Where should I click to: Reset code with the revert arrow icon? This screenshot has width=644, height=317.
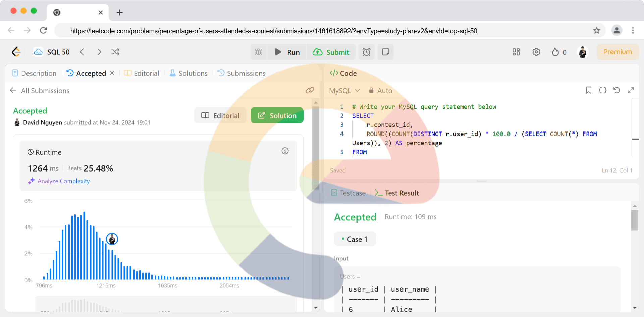tap(616, 90)
